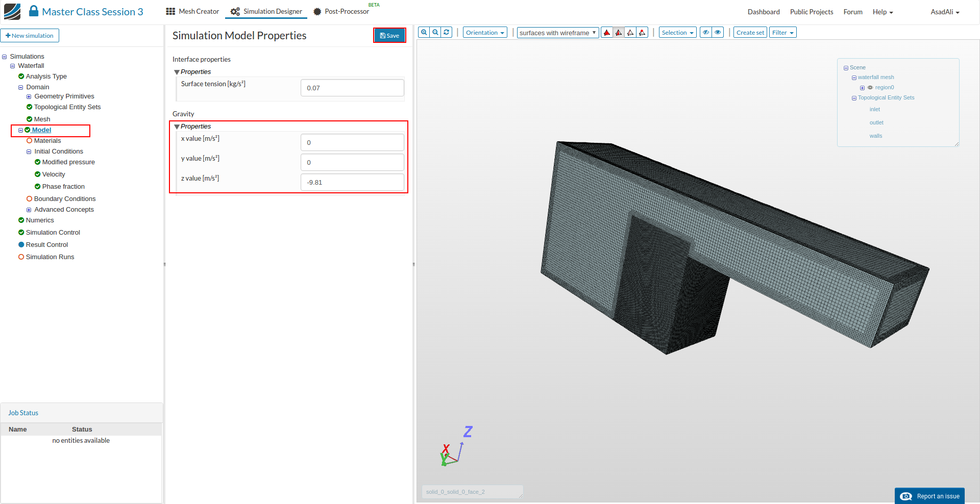Screen dimensions: 980x504
Task: Click the New simulation button
Action: click(30, 36)
